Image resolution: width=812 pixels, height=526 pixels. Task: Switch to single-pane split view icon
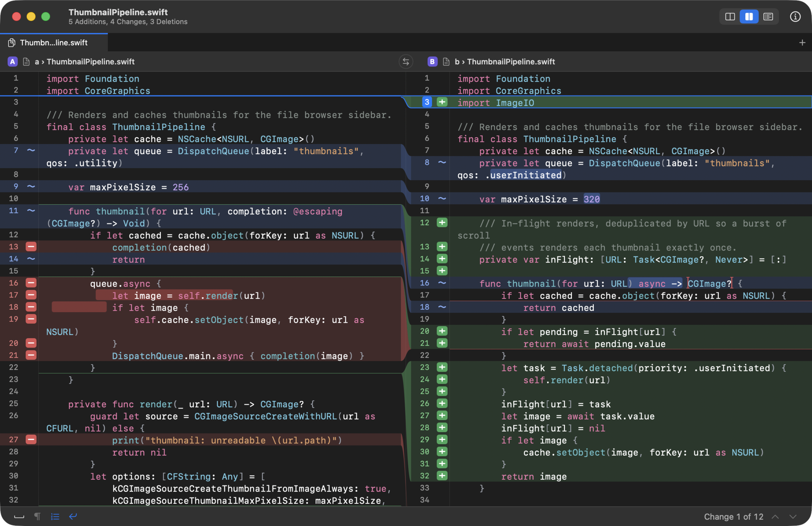pos(730,17)
